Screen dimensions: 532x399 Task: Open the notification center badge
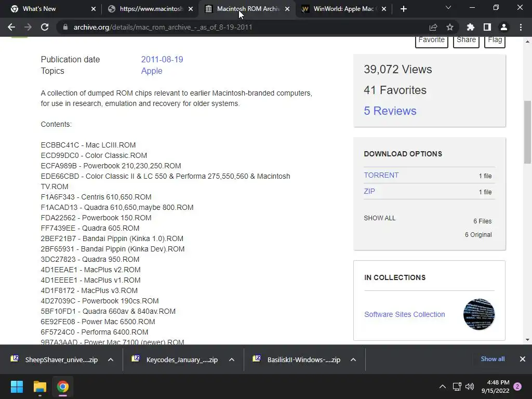(517, 387)
